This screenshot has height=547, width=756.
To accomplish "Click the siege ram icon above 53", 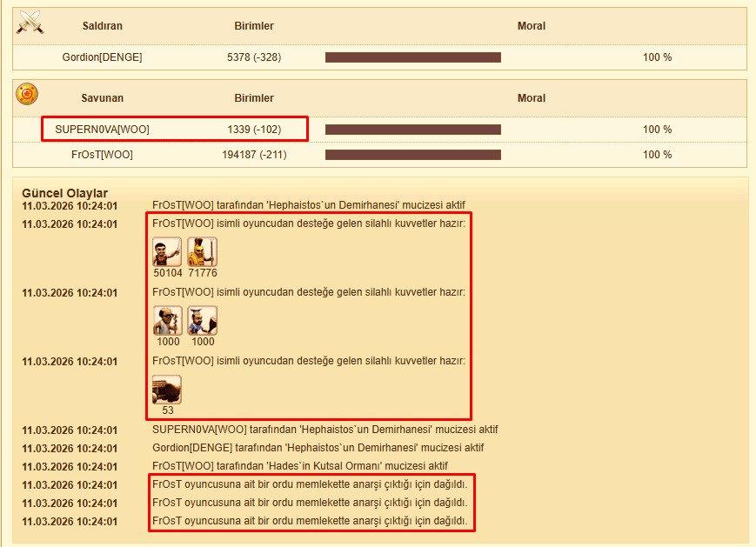I will tap(167, 390).
